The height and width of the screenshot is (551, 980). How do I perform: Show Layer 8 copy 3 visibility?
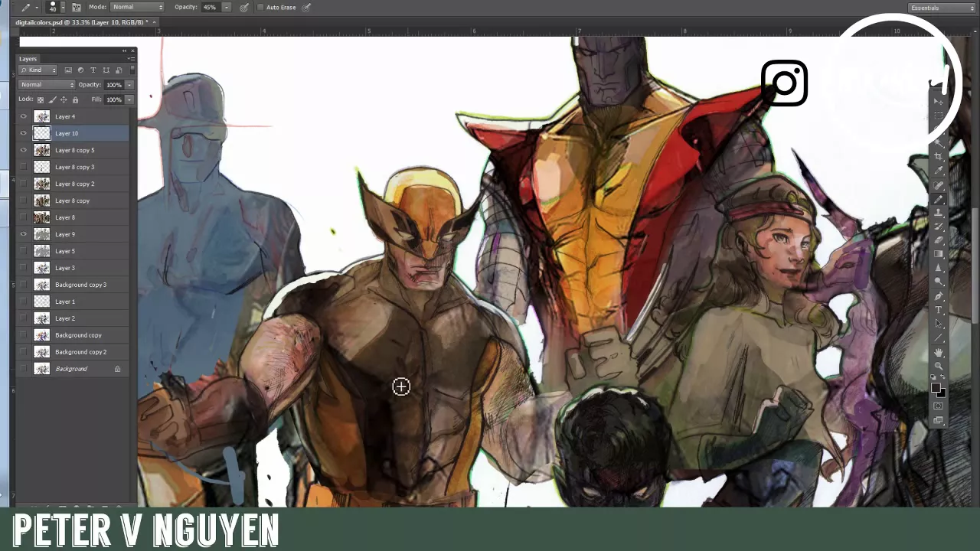[24, 167]
